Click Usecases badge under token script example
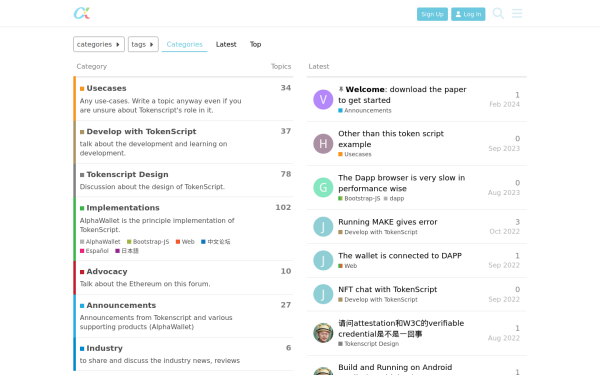 (x=355, y=155)
